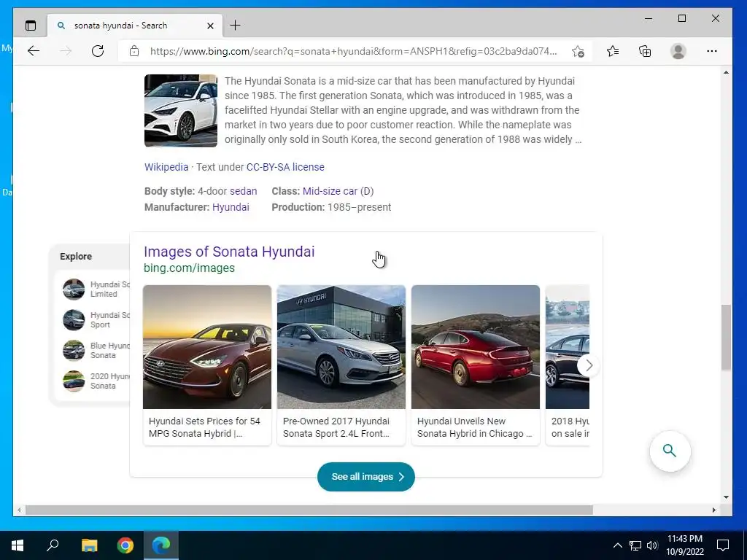Launch Google Chrome from the taskbar
The height and width of the screenshot is (560, 747).
(125, 545)
